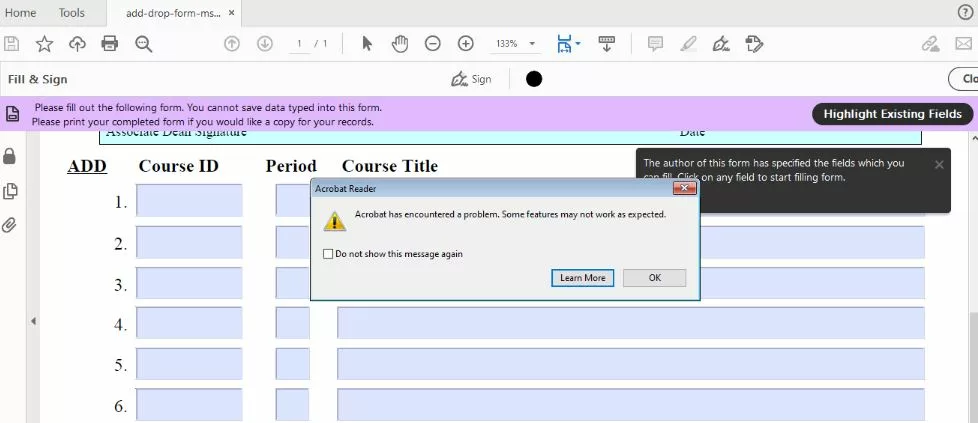This screenshot has width=978, height=423.
Task: Click the Learn More button
Action: (583, 278)
